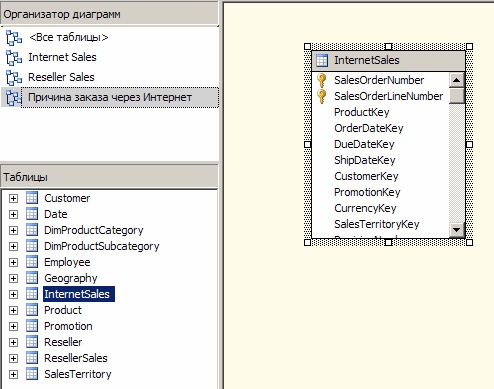Image resolution: width=494 pixels, height=389 pixels.
Task: Click the SalesTerritory table icon
Action: [32, 374]
